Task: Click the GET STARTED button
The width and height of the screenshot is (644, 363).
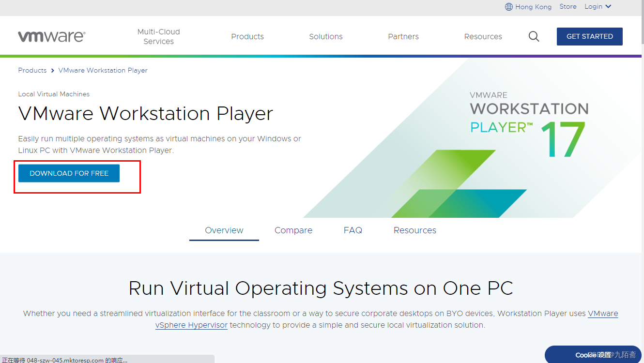Action: pos(590,36)
